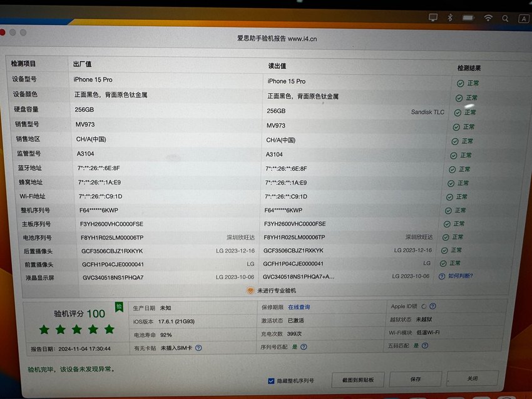Click the battery icon in the menu bar
Image resolution: width=532 pixels, height=399 pixels.
(468, 18)
